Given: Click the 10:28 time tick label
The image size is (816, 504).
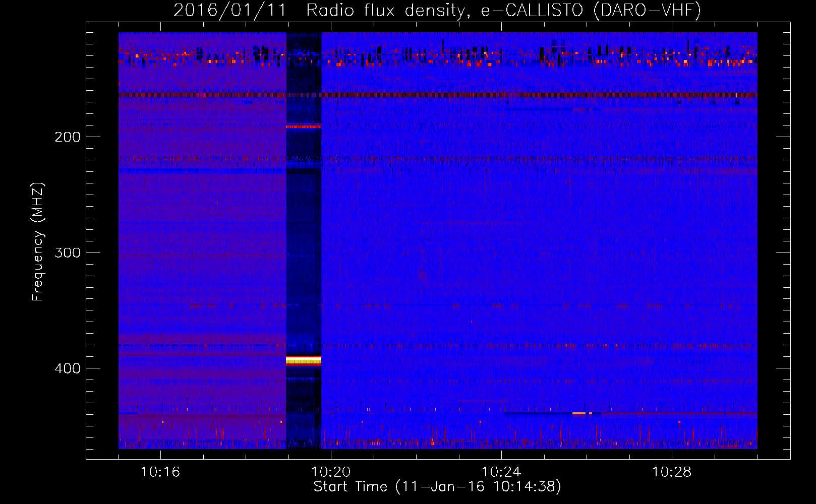Looking at the screenshot, I should (672, 472).
